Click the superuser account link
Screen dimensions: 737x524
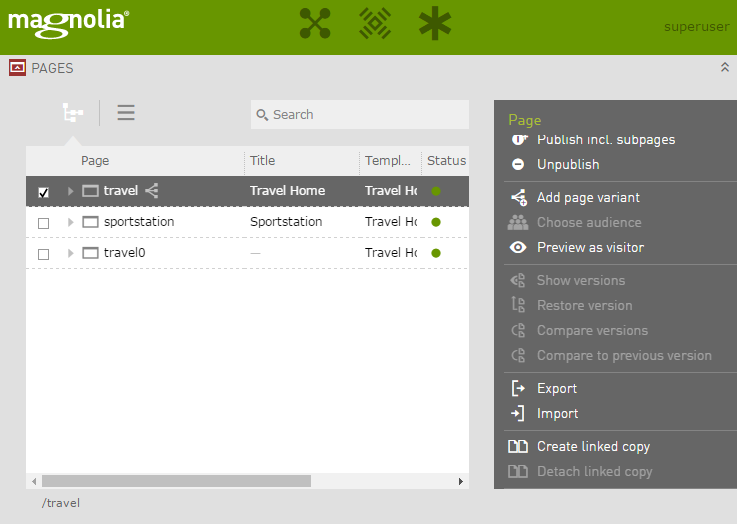click(x=697, y=27)
